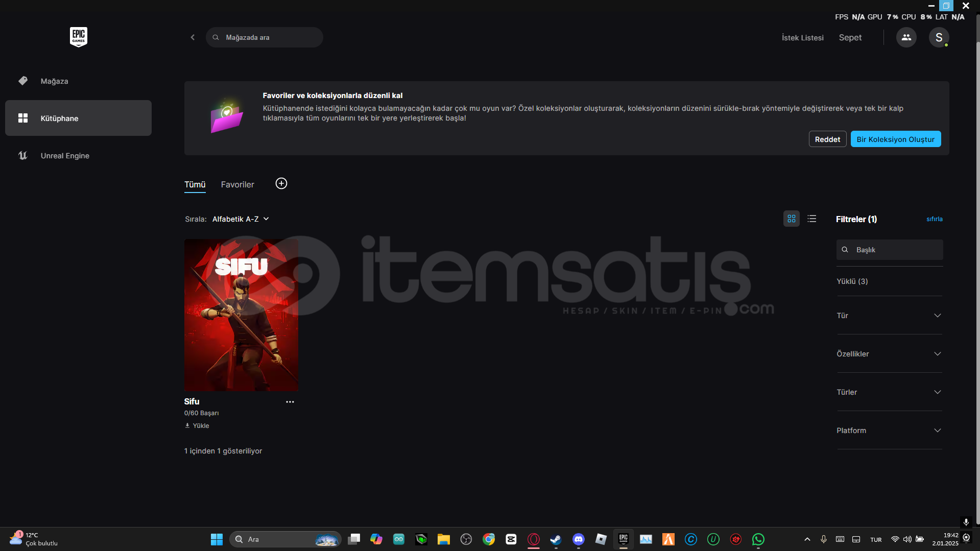
Task: Show hidden system tray icons
Action: click(807, 539)
